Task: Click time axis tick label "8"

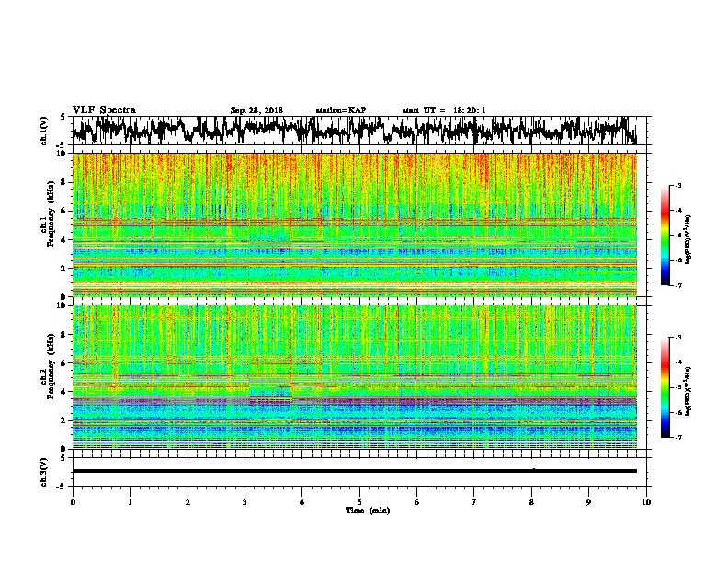Action: pos(531,501)
